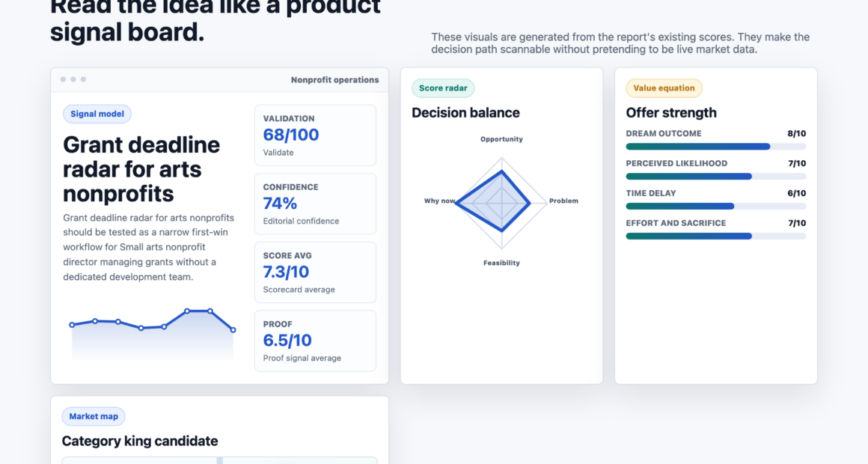868x464 pixels.
Task: Open the Market map tag
Action: point(94,416)
